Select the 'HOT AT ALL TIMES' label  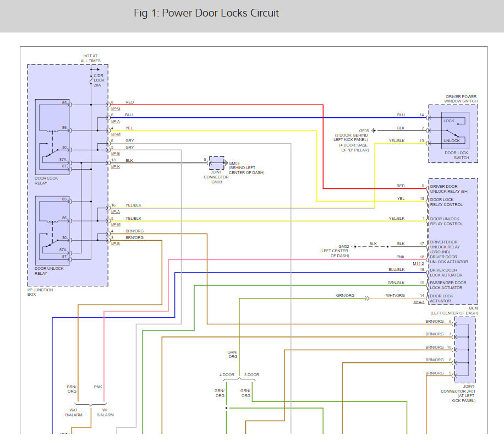90,58
